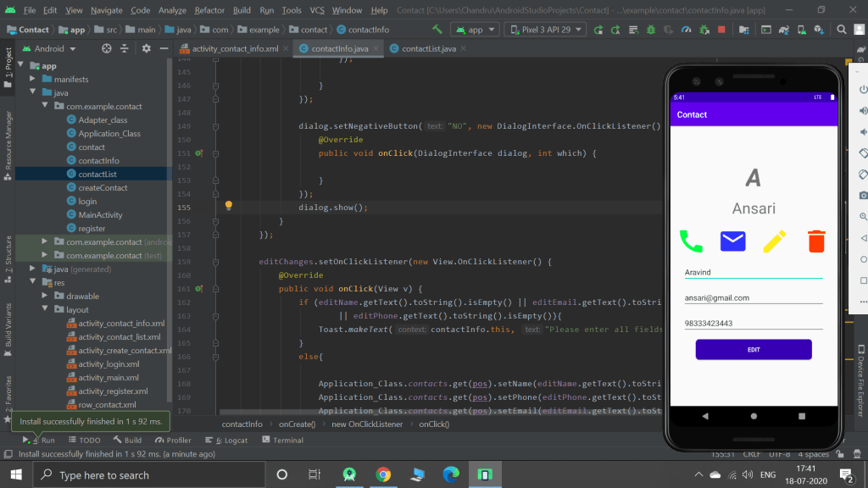Expand the manifests folder
Screen dimensions: 868x488
point(32,80)
